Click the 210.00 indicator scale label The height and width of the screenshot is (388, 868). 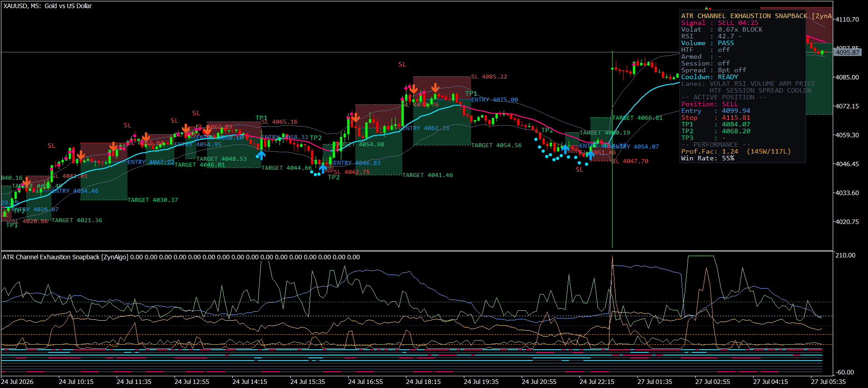(x=845, y=255)
